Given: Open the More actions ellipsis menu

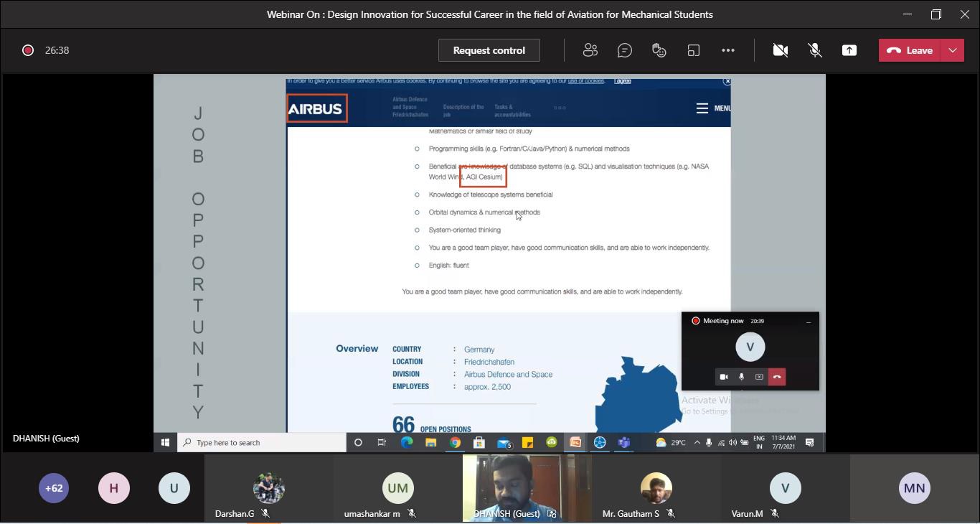Looking at the screenshot, I should [728, 50].
